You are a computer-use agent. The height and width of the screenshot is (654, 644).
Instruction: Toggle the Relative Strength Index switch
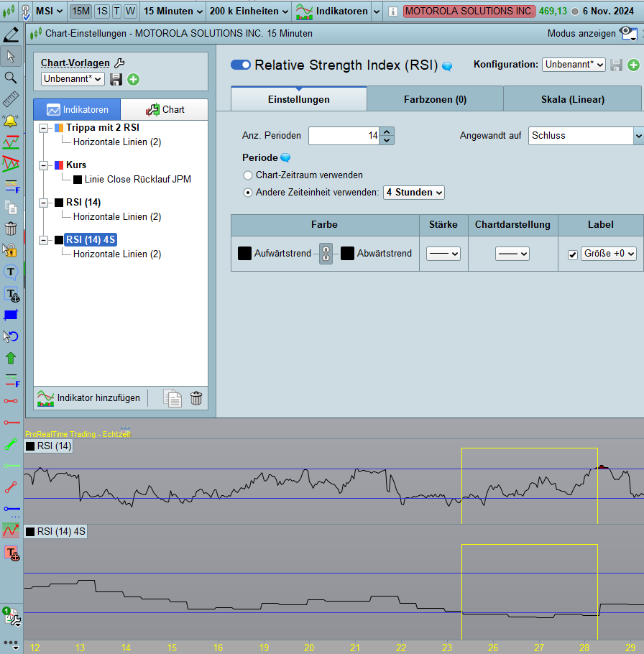click(240, 65)
